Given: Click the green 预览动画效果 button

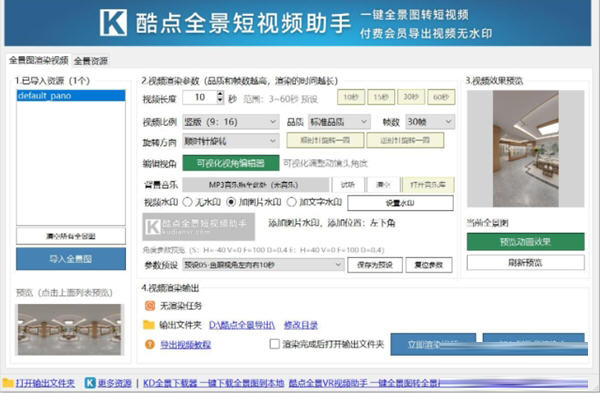Looking at the screenshot, I should click(x=525, y=241).
